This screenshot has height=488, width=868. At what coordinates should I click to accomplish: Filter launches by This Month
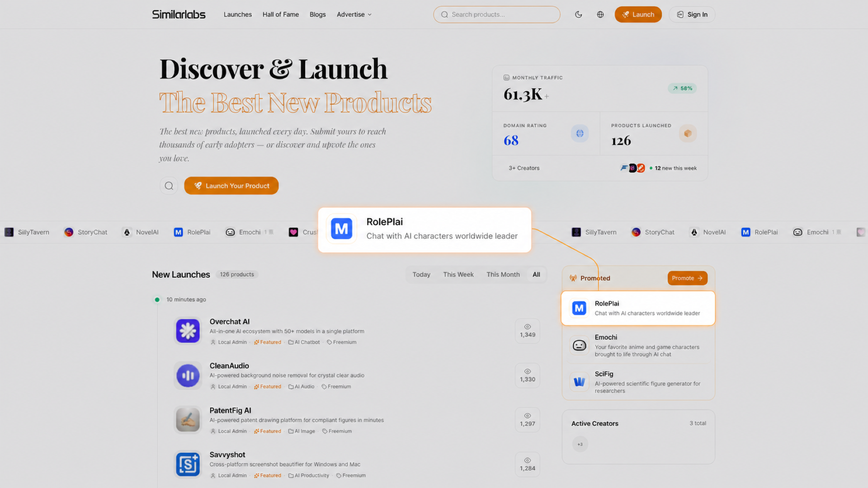(503, 275)
